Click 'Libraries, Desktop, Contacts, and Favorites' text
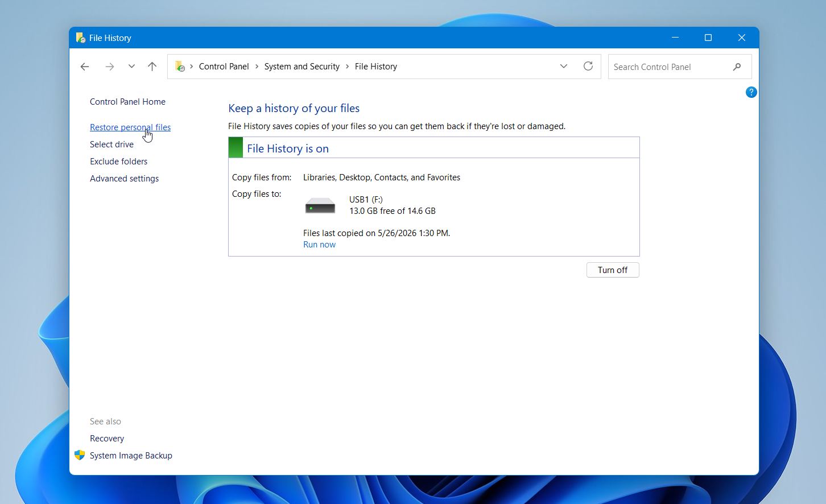826x504 pixels. click(382, 177)
